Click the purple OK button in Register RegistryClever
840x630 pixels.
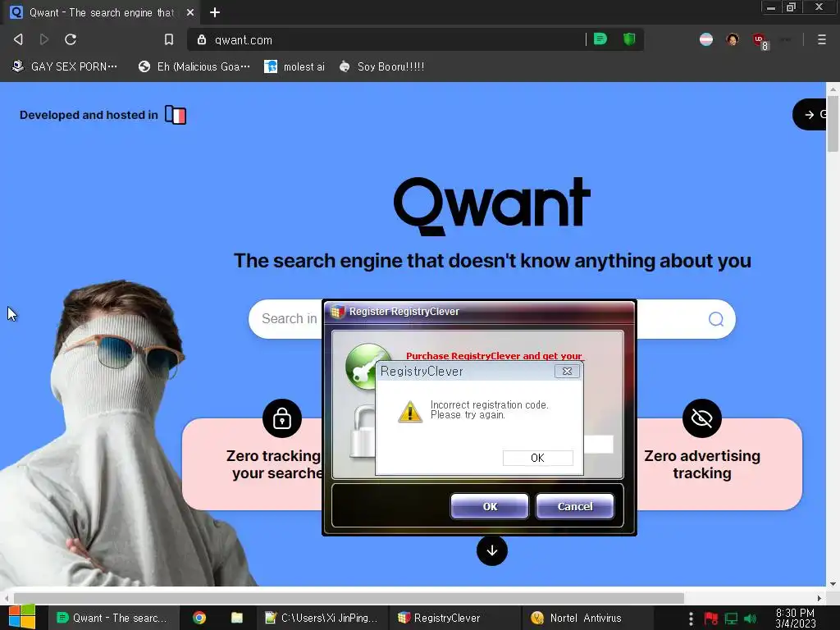[x=490, y=506]
